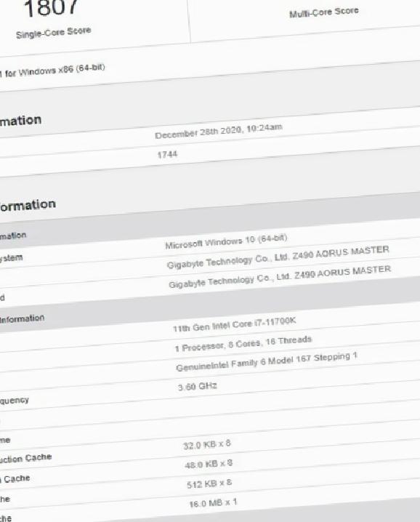This screenshot has height=522, width=420.
Task: Click the single-core score value 1807
Action: 51,7
